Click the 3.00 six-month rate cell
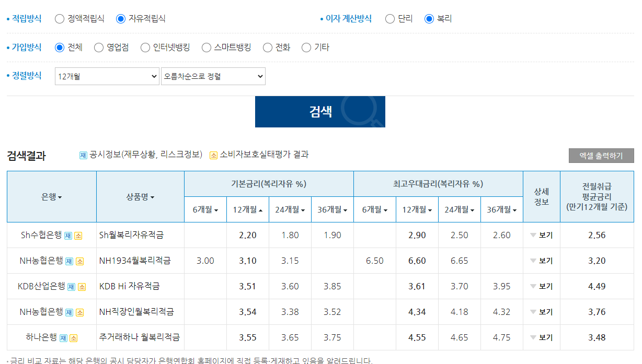Viewport: 642px width, 364px height. pyautogui.click(x=205, y=261)
